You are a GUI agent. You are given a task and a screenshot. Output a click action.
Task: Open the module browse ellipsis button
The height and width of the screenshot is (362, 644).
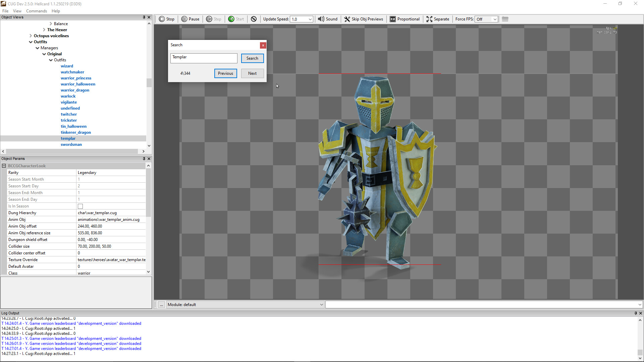coord(161,304)
